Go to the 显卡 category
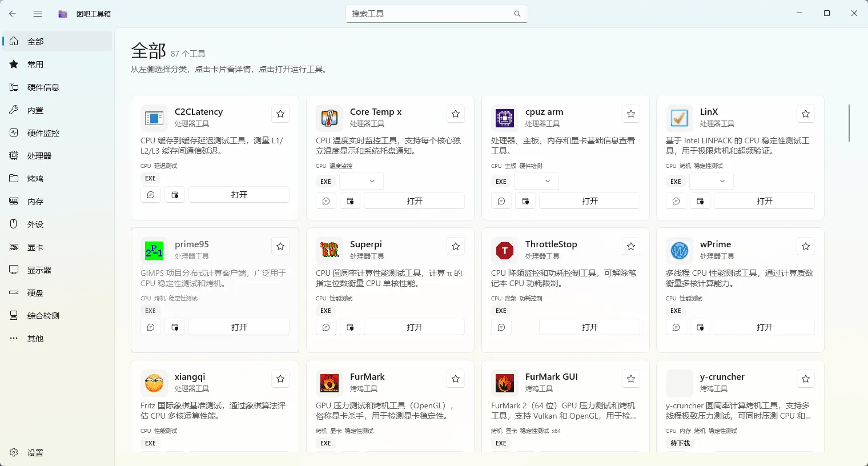Image resolution: width=868 pixels, height=466 pixels. (57, 247)
